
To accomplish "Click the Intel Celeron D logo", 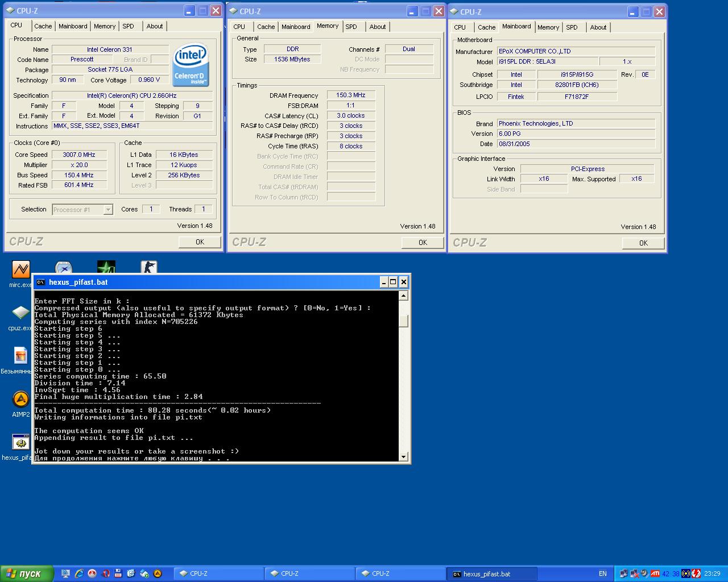I will point(191,65).
